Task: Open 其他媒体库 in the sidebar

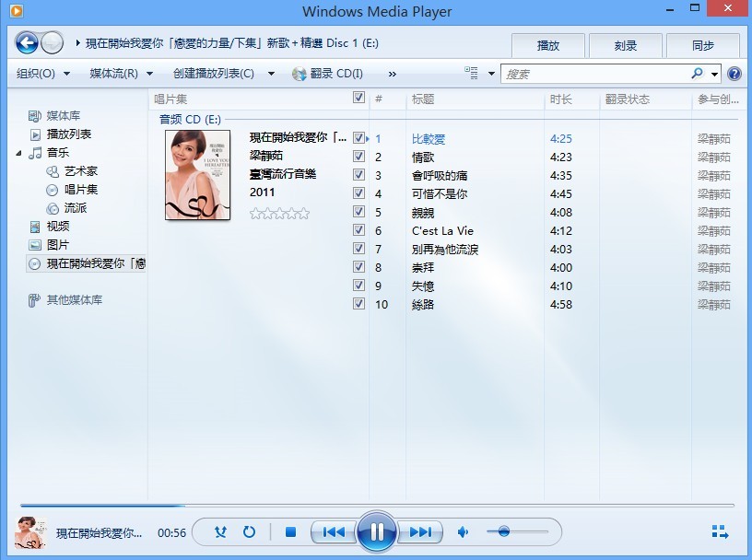Action: pos(75,300)
